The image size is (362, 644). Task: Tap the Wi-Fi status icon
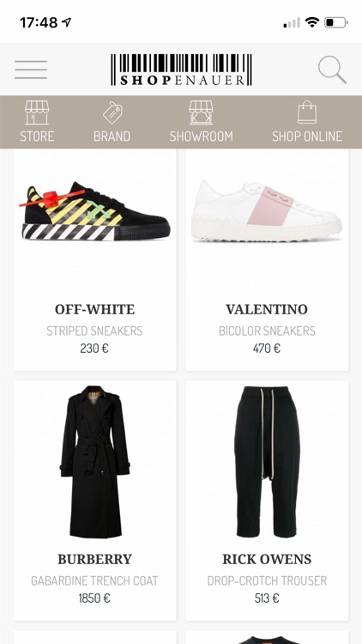[x=312, y=22]
